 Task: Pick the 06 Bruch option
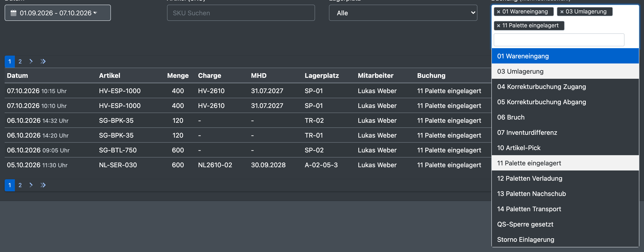click(565, 117)
